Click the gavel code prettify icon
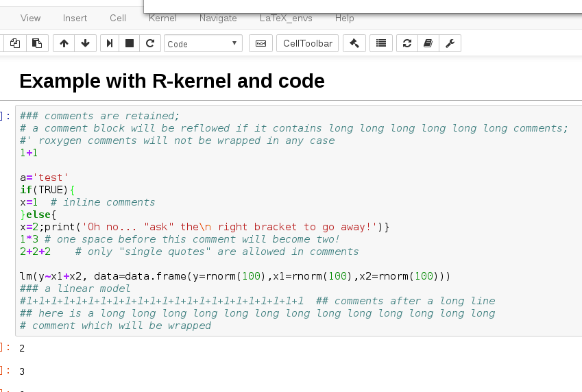This screenshot has width=582, height=392. coord(354,44)
